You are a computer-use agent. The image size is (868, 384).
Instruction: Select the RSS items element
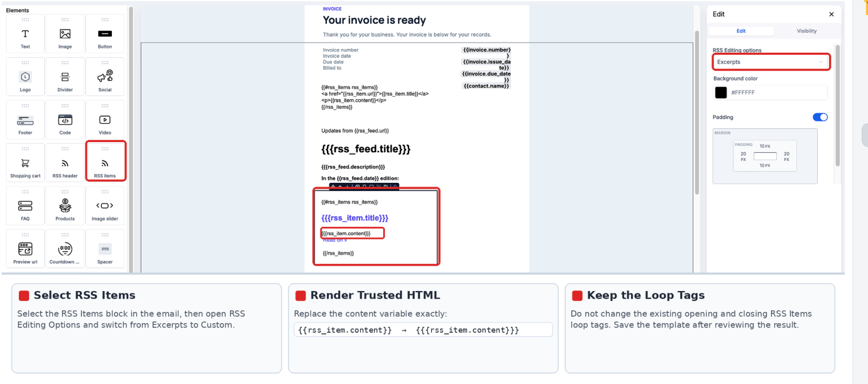[105, 163]
